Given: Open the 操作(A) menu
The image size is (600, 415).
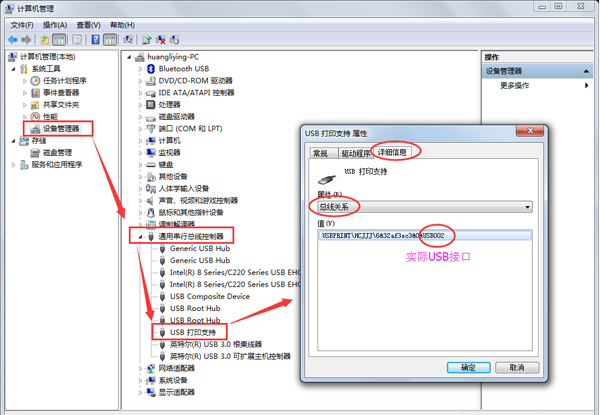Looking at the screenshot, I should tap(55, 25).
